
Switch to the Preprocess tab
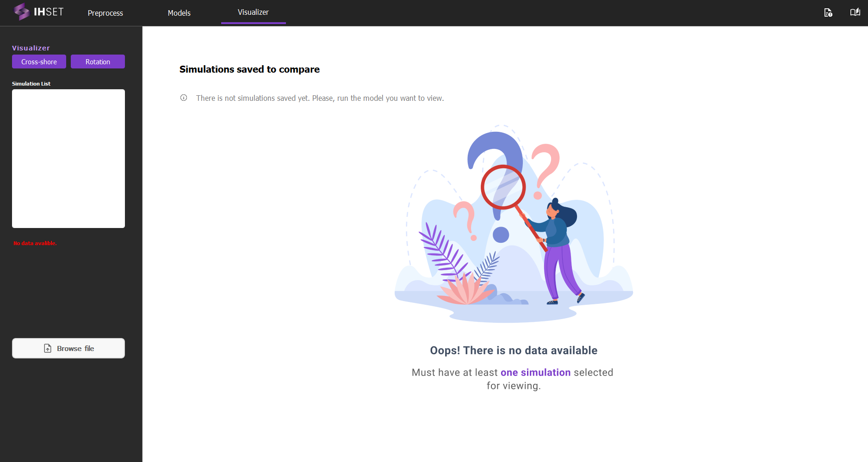pos(105,13)
